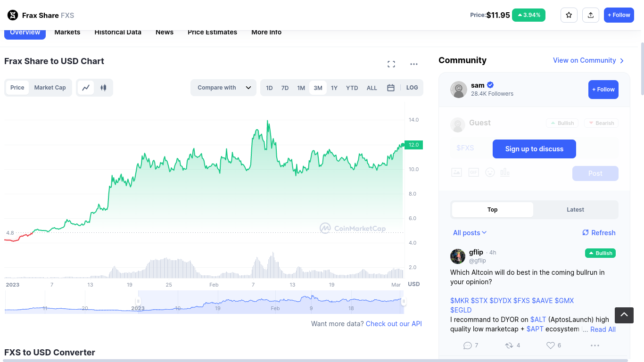Open the Price Estimates tab
The width and height of the screenshot is (644, 362).
pyautogui.click(x=212, y=32)
